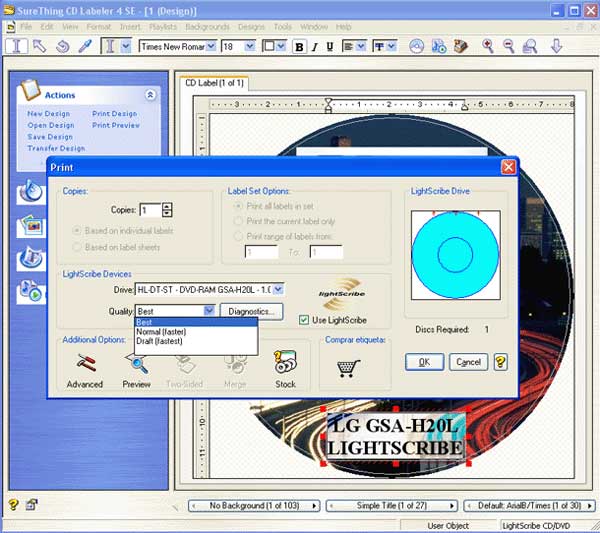Toggle the Use LightScribe checkbox
The height and width of the screenshot is (533, 600).
[x=304, y=320]
